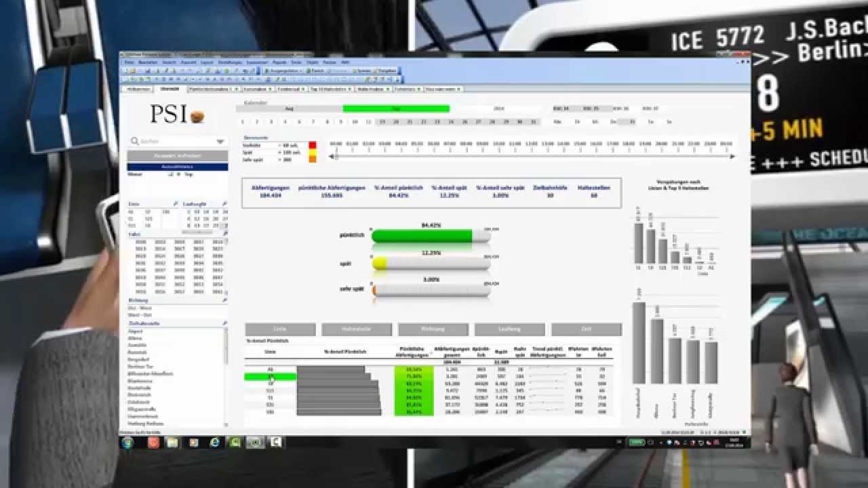
Task: Select day 10 in the calendar row
Action: click(355, 122)
